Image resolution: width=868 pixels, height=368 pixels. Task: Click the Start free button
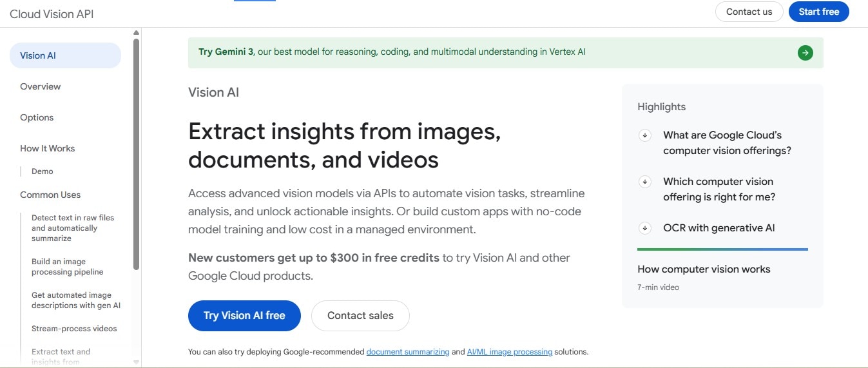pyautogui.click(x=818, y=12)
